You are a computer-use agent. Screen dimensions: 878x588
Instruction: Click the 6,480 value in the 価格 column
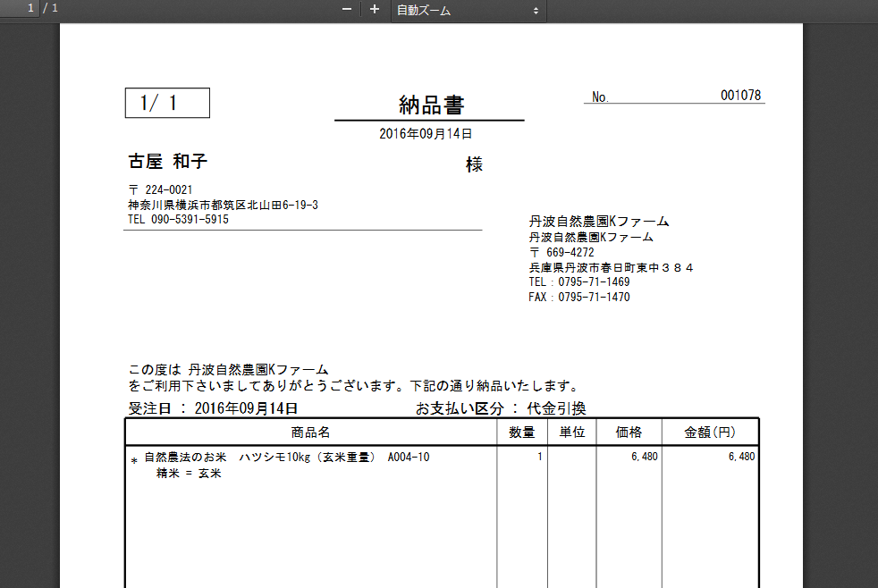pos(645,457)
